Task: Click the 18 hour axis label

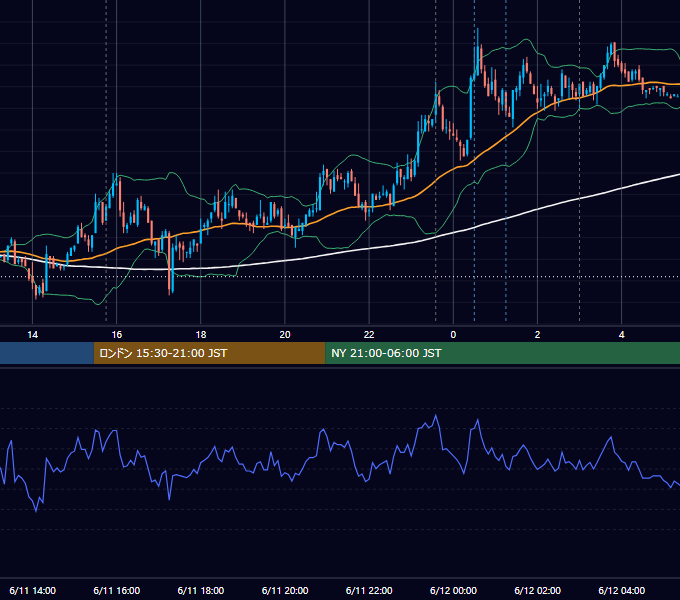Action: pos(201,335)
